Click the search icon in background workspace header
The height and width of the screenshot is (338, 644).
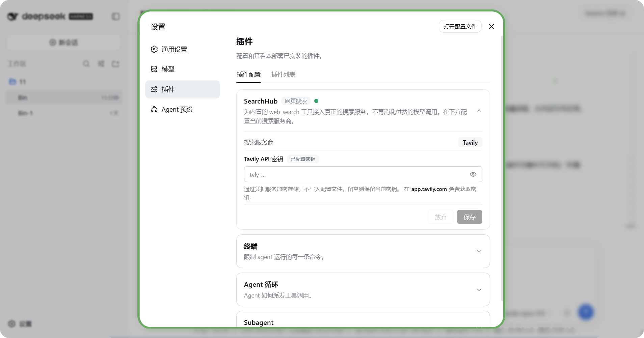click(x=86, y=64)
